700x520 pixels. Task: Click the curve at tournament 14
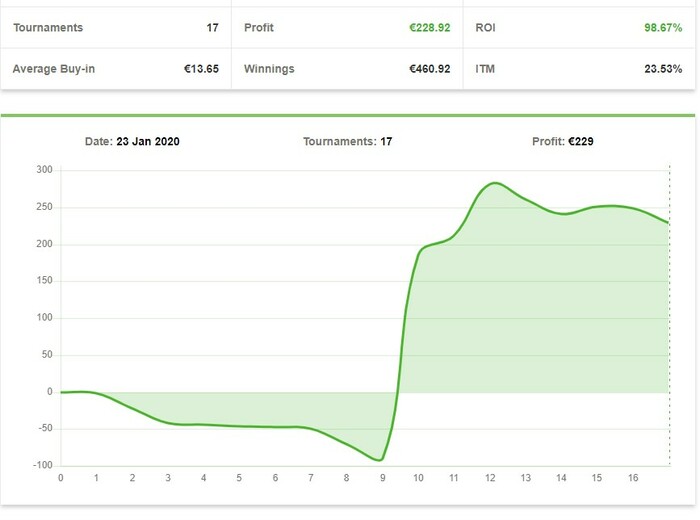point(562,214)
